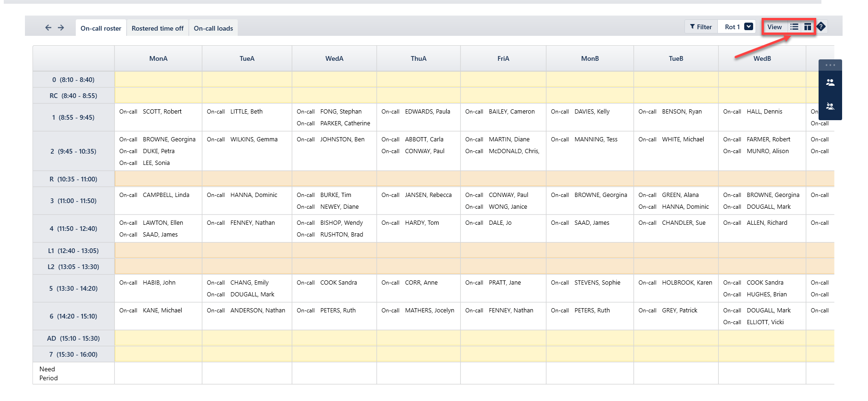Image resolution: width=868 pixels, height=401 pixels.
Task: Switch to list view icon
Action: point(794,27)
